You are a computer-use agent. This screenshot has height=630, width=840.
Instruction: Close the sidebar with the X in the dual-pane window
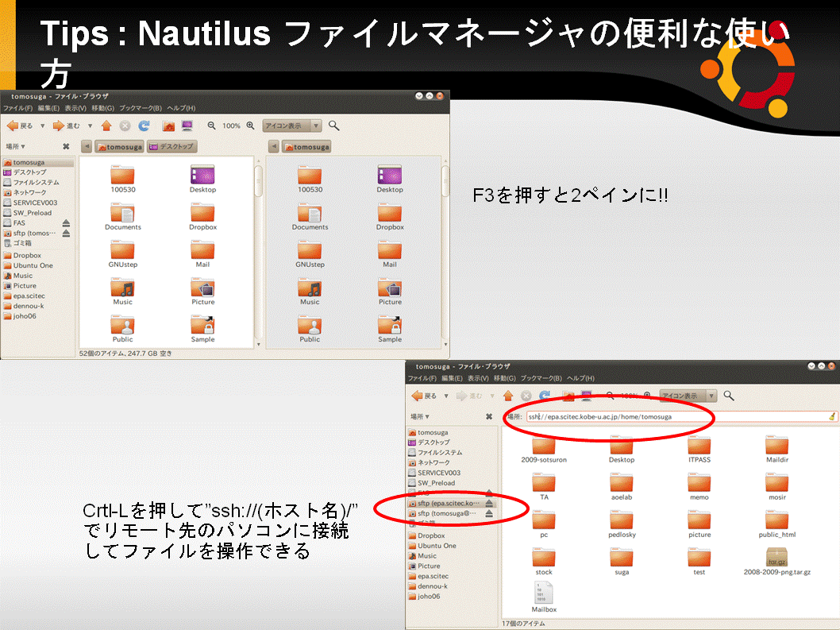tap(66, 146)
